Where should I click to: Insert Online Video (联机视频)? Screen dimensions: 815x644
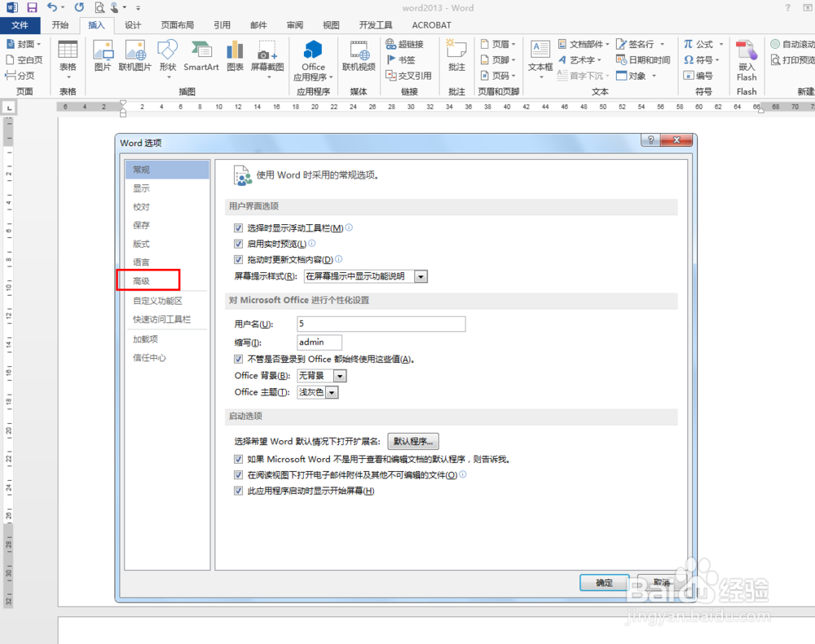(359, 55)
